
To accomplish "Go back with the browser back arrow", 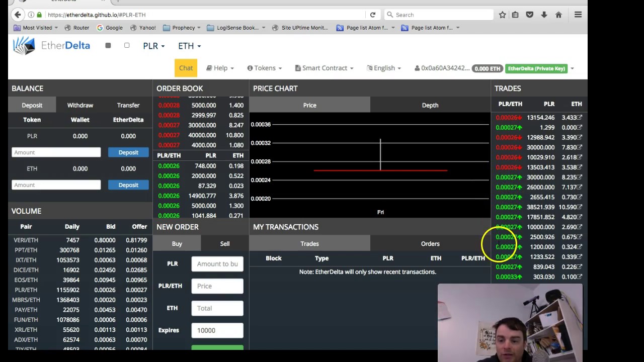I will [18, 15].
